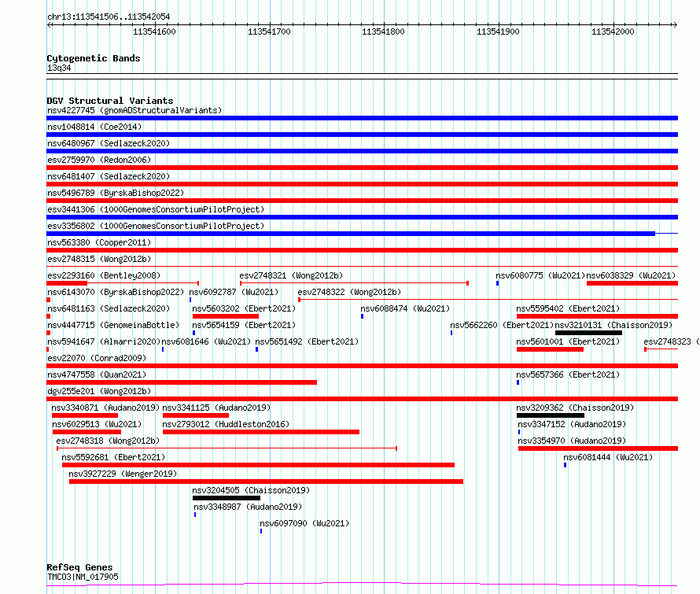Open esv2748318 (Wong2012b) variant
This screenshot has width=700, height=594.
pyautogui.click(x=108, y=441)
